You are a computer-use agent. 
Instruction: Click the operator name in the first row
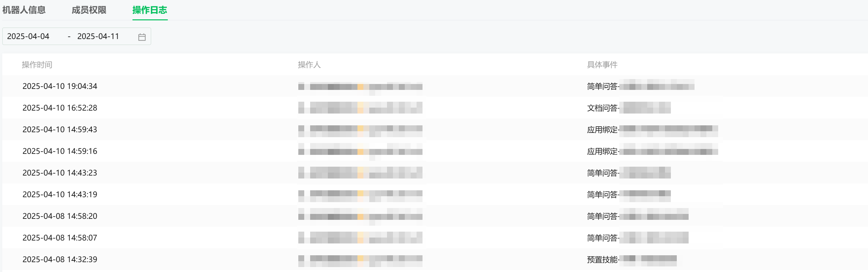360,87
